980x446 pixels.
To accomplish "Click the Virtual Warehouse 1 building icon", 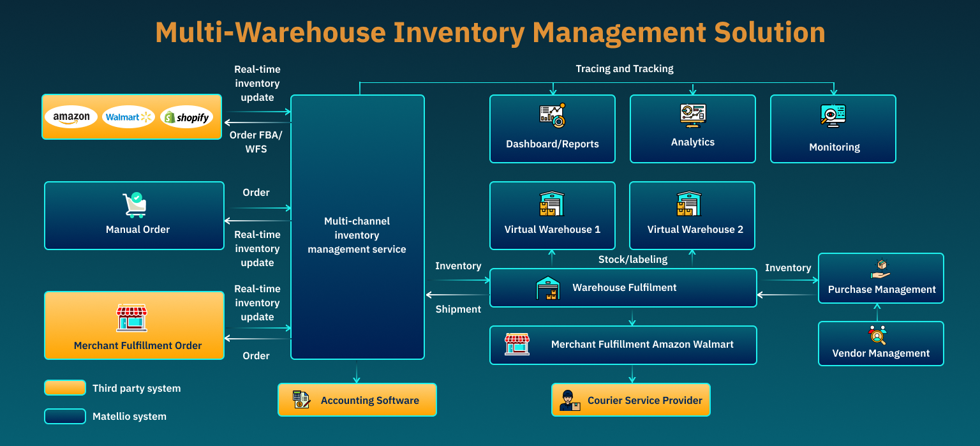I will [x=552, y=204].
